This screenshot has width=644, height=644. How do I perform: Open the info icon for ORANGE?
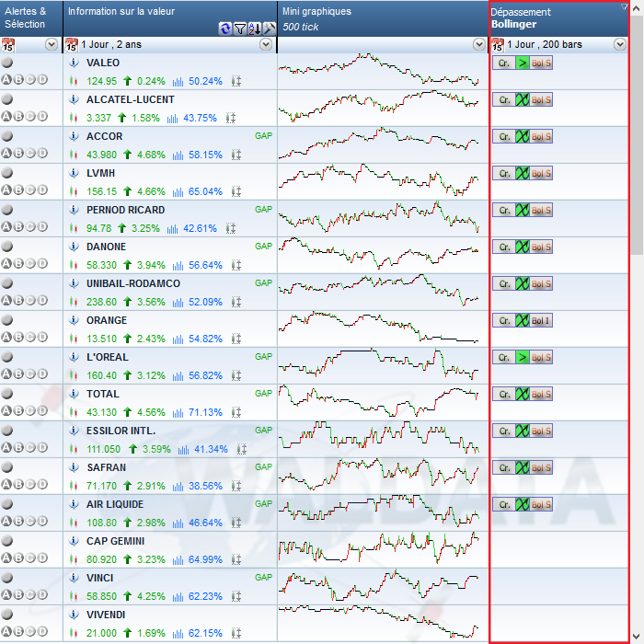coord(74,320)
